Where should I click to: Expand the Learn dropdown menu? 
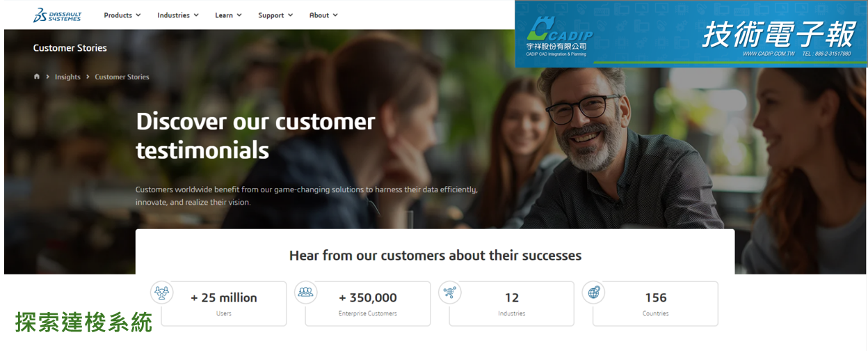[x=228, y=15]
